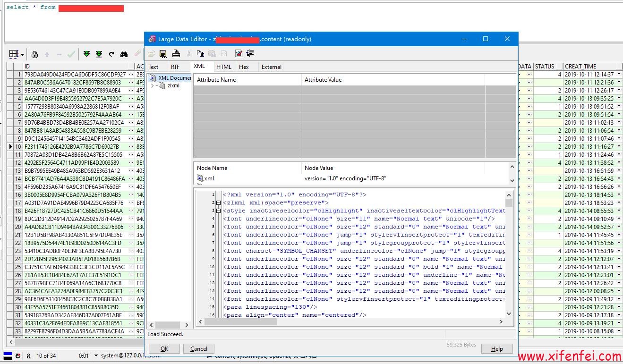Expand the zlxml tree node
Screen dimensions: 623x364
point(152,86)
